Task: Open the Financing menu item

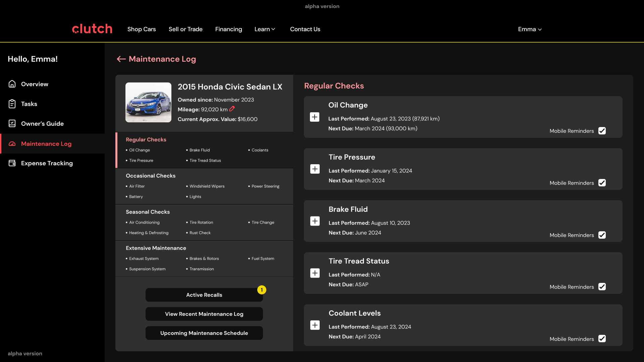Action: point(228,29)
